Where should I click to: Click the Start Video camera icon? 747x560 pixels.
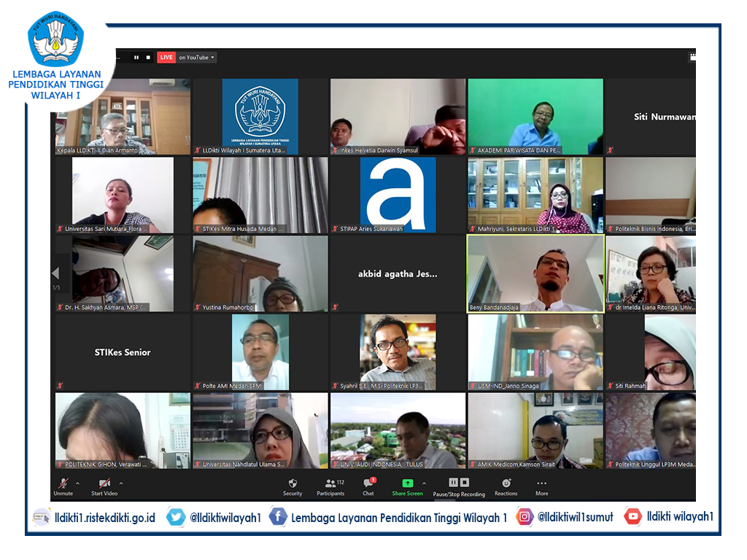point(104,483)
